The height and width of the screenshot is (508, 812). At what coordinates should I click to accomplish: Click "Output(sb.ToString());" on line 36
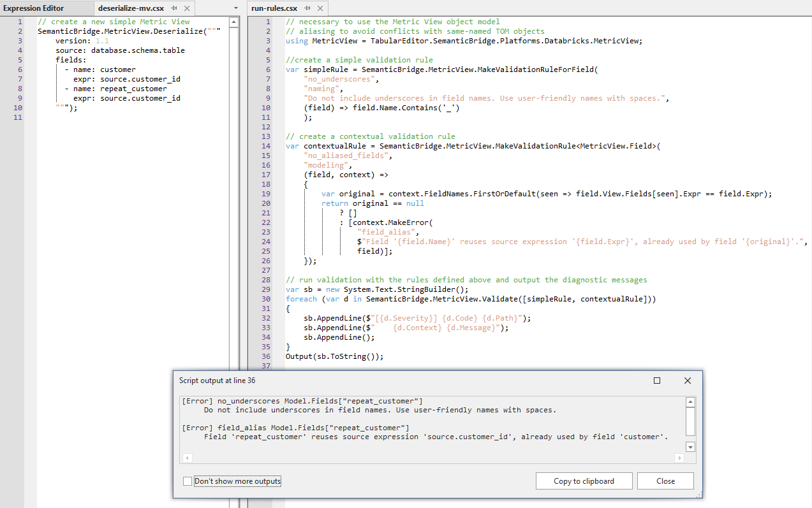point(335,357)
